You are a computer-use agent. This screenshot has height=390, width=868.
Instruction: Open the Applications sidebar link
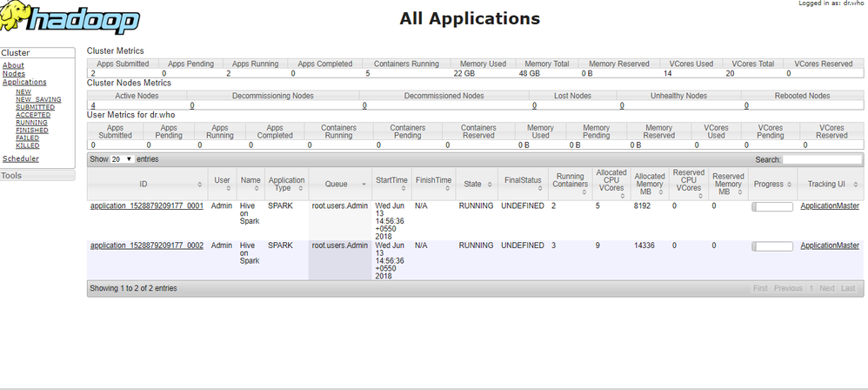(x=24, y=82)
